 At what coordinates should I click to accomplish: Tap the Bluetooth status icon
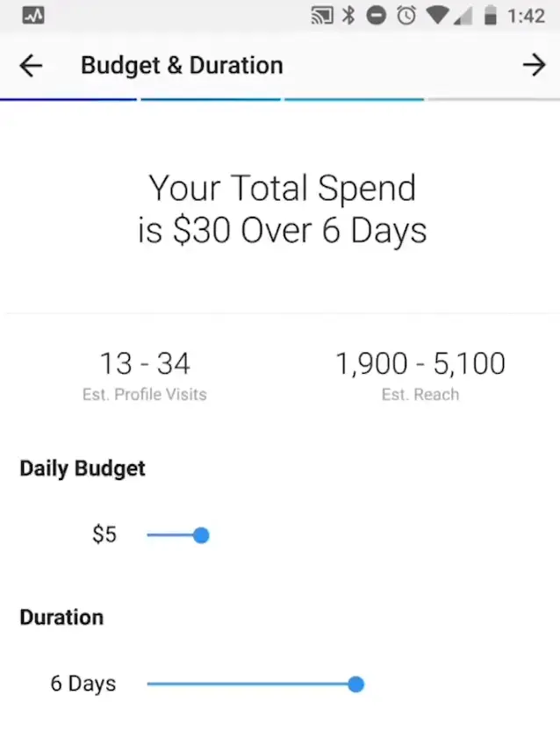pyautogui.click(x=349, y=16)
